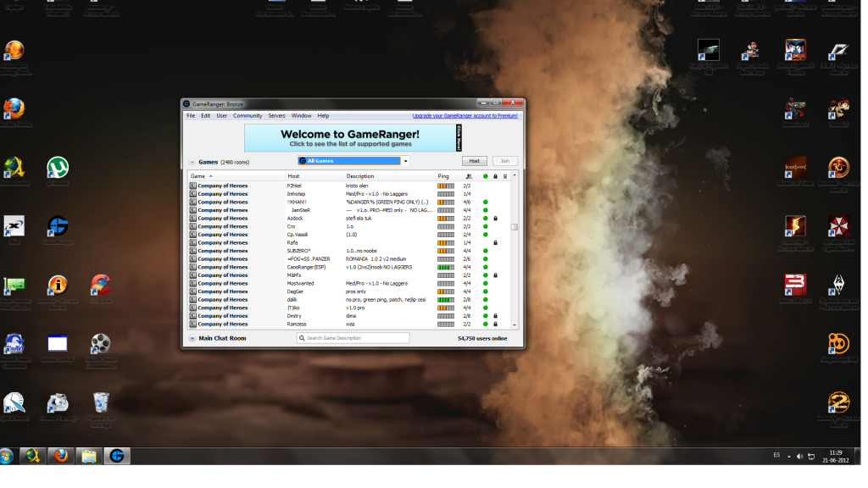Open the Need for Speed desktop shortcut
Image resolution: width=868 pixels, height=488 pixels.
tap(838, 50)
